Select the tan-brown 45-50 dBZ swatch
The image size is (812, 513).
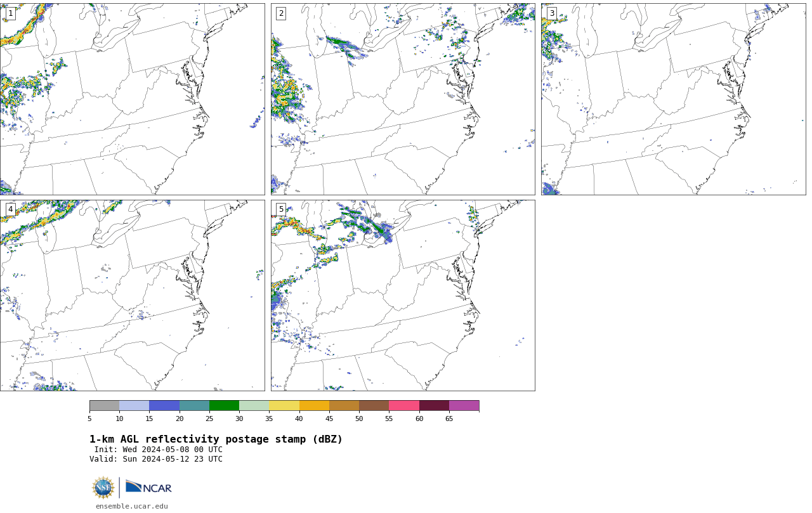(x=344, y=406)
